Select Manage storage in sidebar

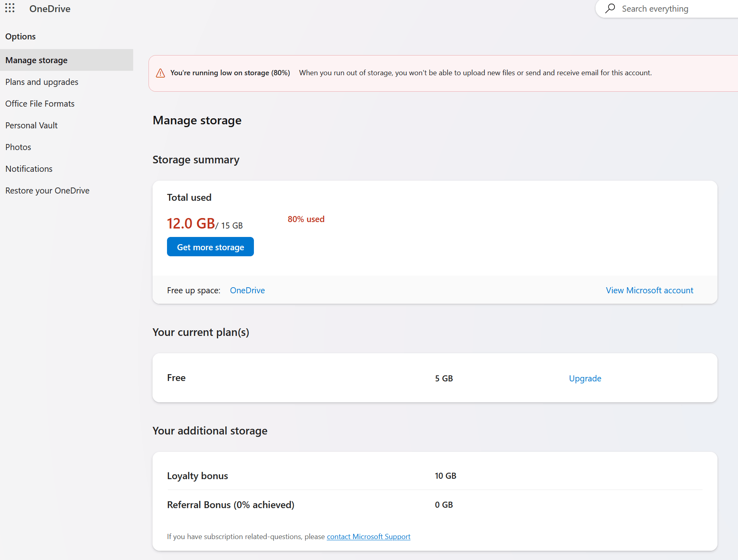click(x=37, y=60)
